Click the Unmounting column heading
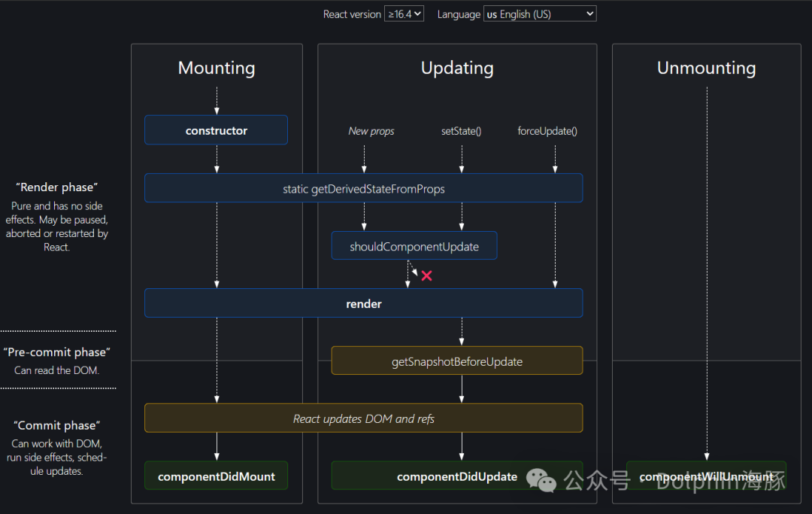The height and width of the screenshot is (514, 812). click(x=706, y=68)
